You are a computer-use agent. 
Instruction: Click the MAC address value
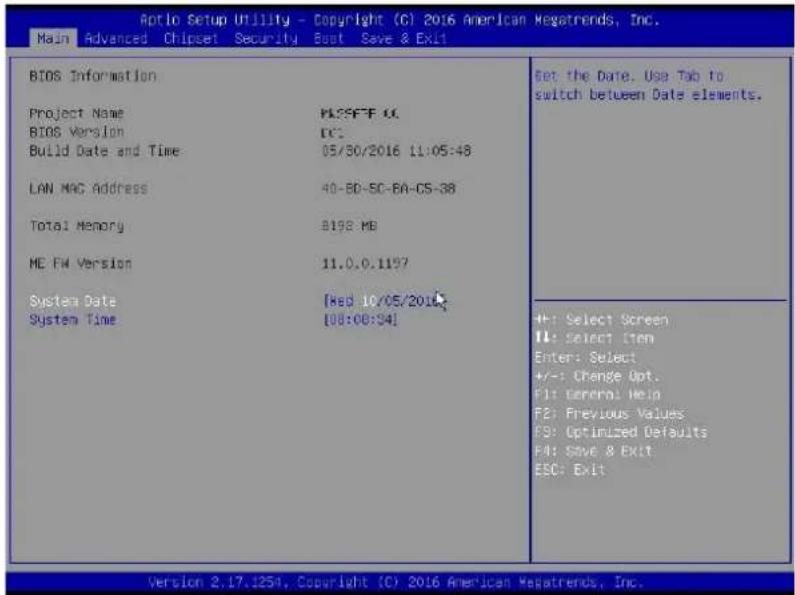[388, 189]
